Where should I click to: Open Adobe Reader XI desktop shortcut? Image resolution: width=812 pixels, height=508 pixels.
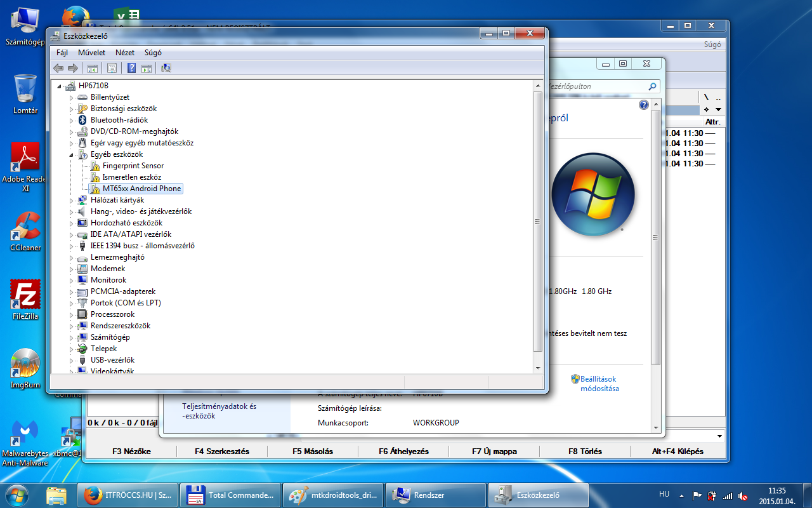tap(25, 166)
